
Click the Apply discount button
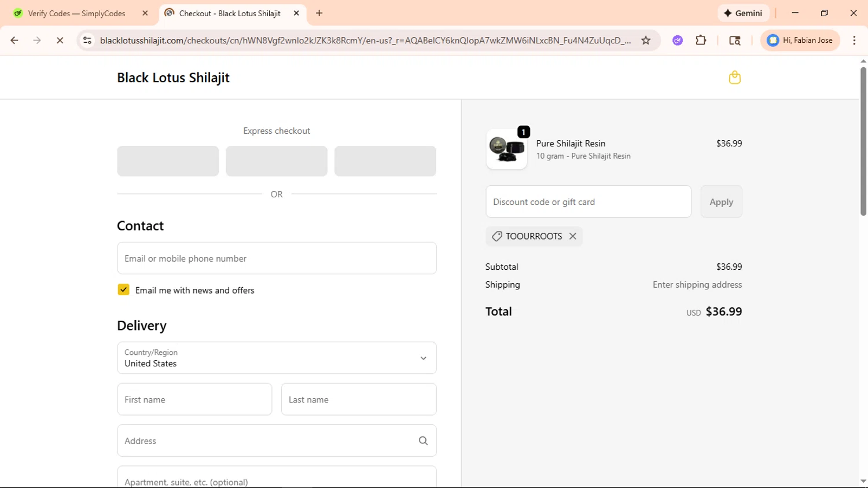(x=721, y=201)
